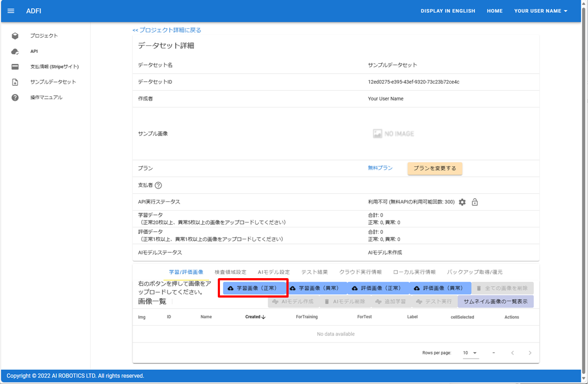Select the クラウド実行情報 tab

pos(360,272)
